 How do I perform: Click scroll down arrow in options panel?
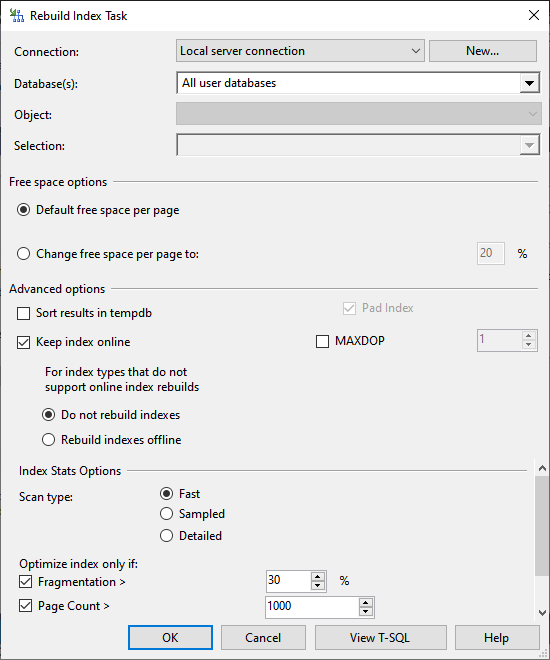(542, 613)
